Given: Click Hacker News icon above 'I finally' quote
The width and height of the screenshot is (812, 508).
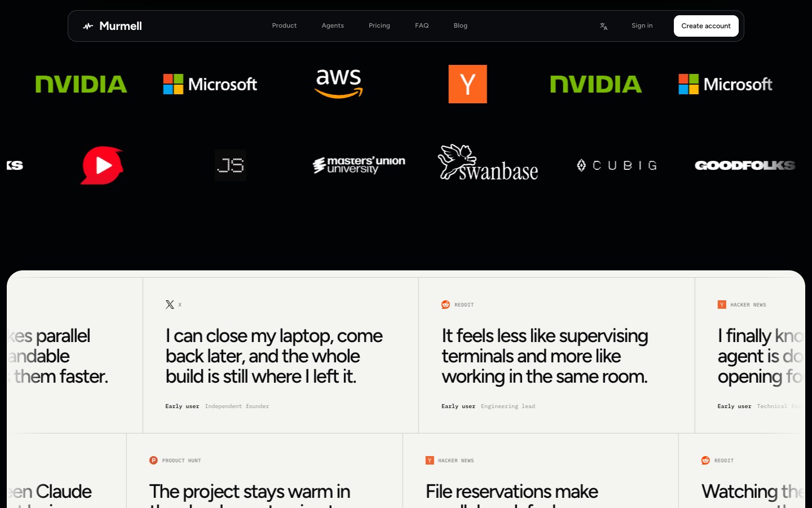Looking at the screenshot, I should click(722, 305).
